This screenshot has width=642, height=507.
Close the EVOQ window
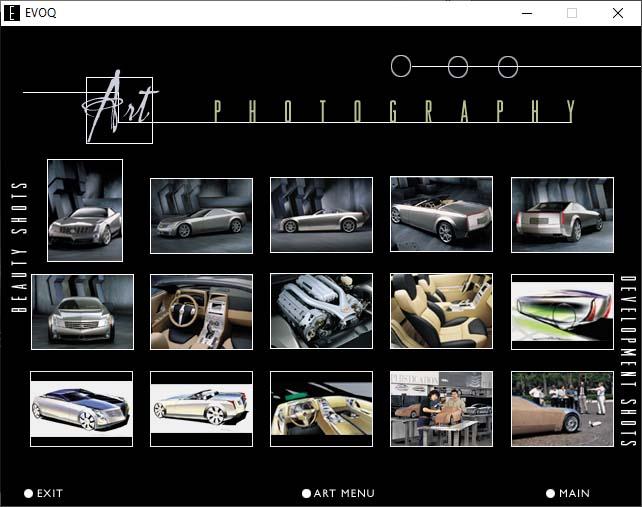pyautogui.click(x=618, y=13)
